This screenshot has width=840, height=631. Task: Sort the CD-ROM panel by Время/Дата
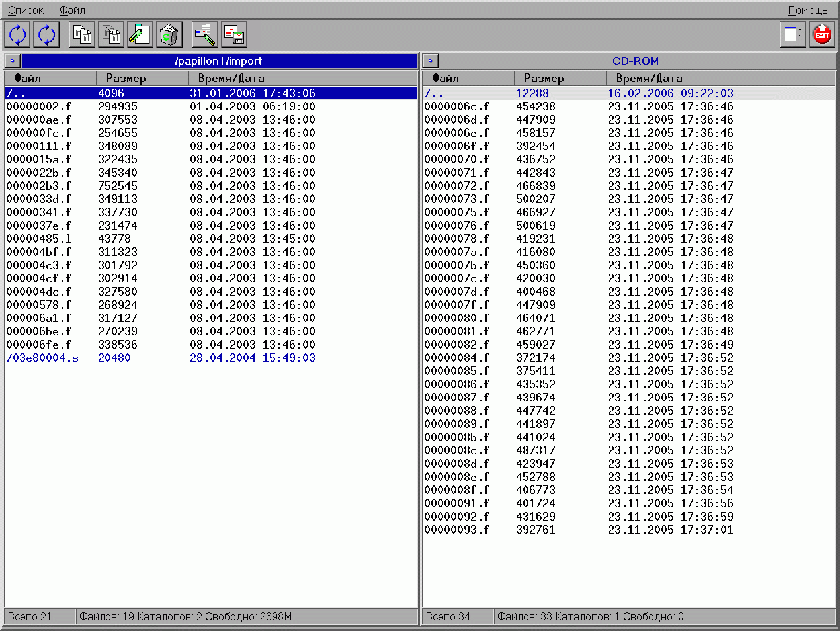click(x=721, y=78)
